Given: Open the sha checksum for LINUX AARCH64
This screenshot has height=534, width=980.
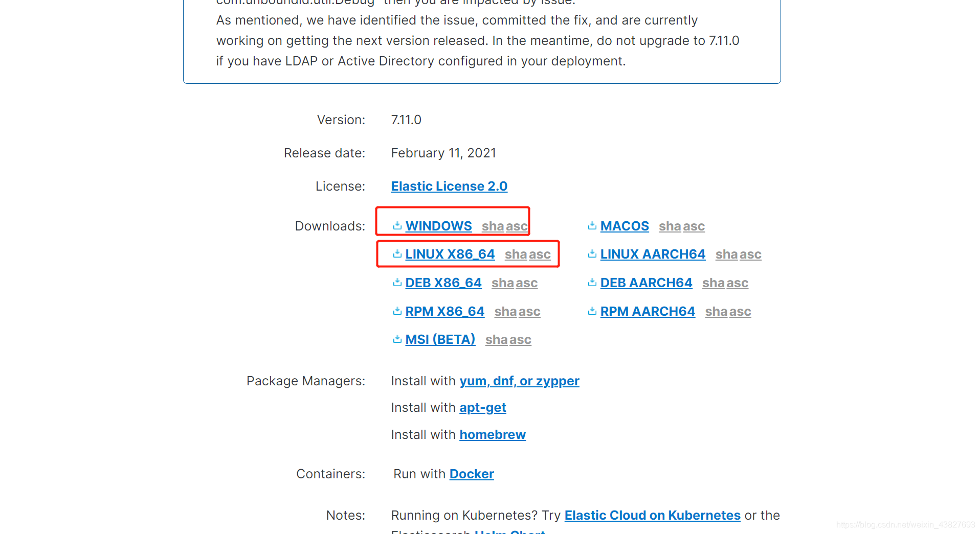Looking at the screenshot, I should 727,254.
